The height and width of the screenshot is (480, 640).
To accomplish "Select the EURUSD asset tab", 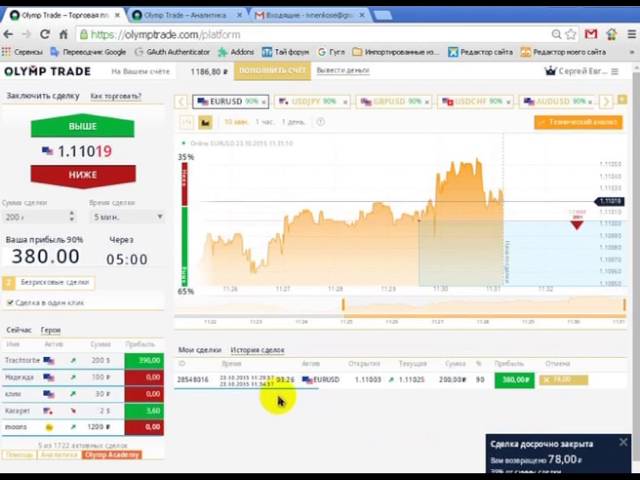I will pos(229,102).
